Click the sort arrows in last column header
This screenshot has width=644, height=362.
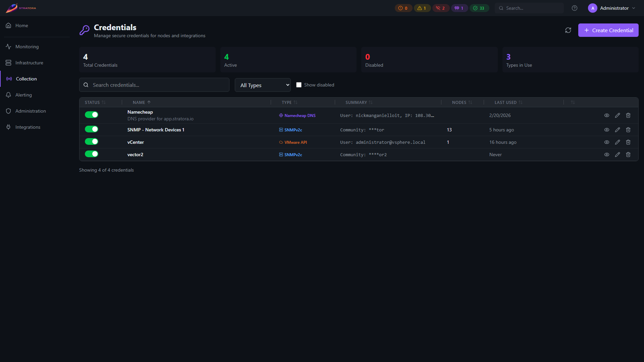click(573, 102)
